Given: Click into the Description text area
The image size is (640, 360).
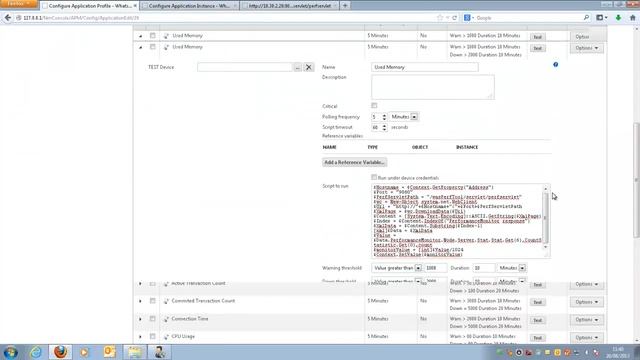Looking at the screenshot, I should [433, 87].
